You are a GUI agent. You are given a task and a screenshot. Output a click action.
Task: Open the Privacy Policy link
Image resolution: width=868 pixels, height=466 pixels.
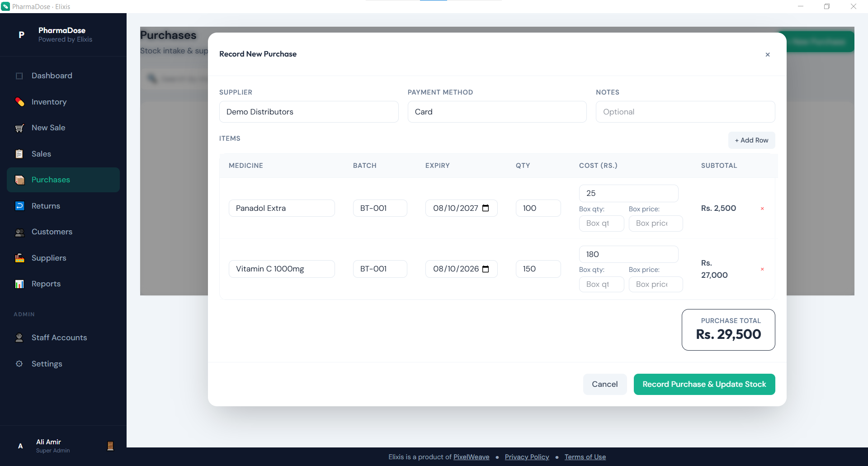point(527,457)
